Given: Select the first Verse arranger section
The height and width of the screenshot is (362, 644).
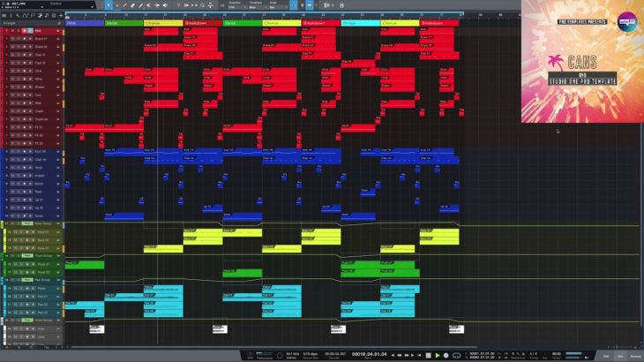Looking at the screenshot, I should (x=124, y=24).
